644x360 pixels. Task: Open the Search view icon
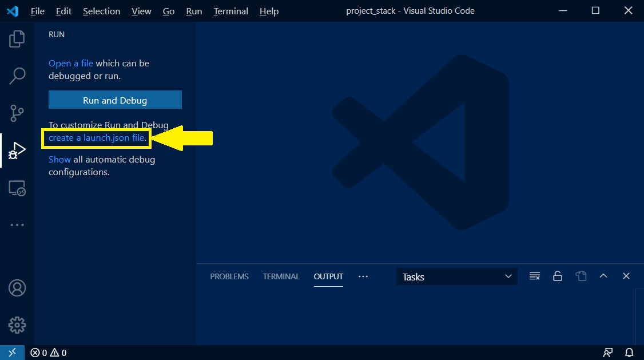pyautogui.click(x=17, y=76)
